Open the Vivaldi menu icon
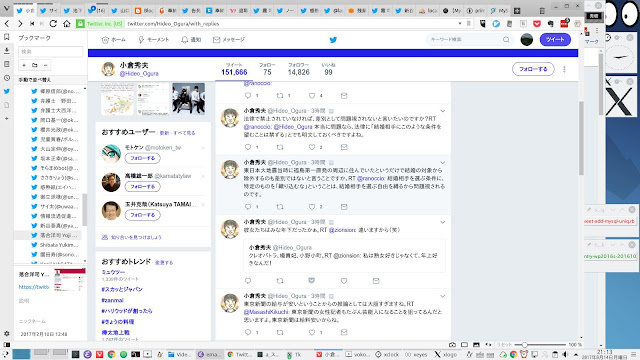This screenshot has width=640, height=360. point(6,8)
